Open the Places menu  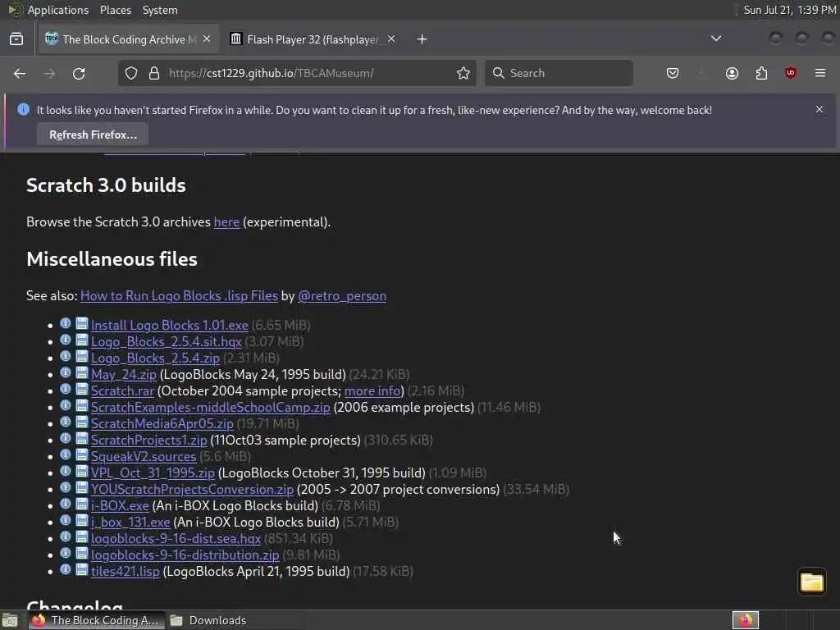point(115,10)
